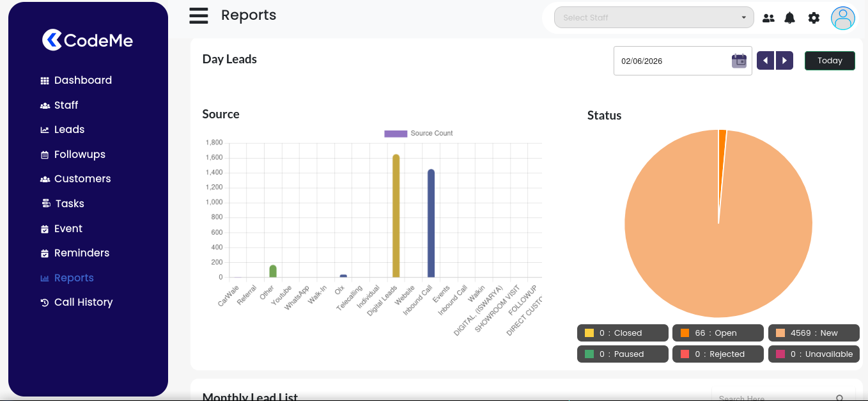Go to previous day arrow

(765, 61)
